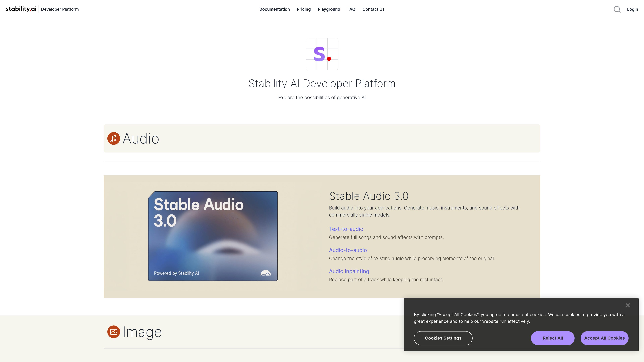Click 'Explore the possibilities of generative AI' text
Screen dimensions: 644x362
coord(322,97)
